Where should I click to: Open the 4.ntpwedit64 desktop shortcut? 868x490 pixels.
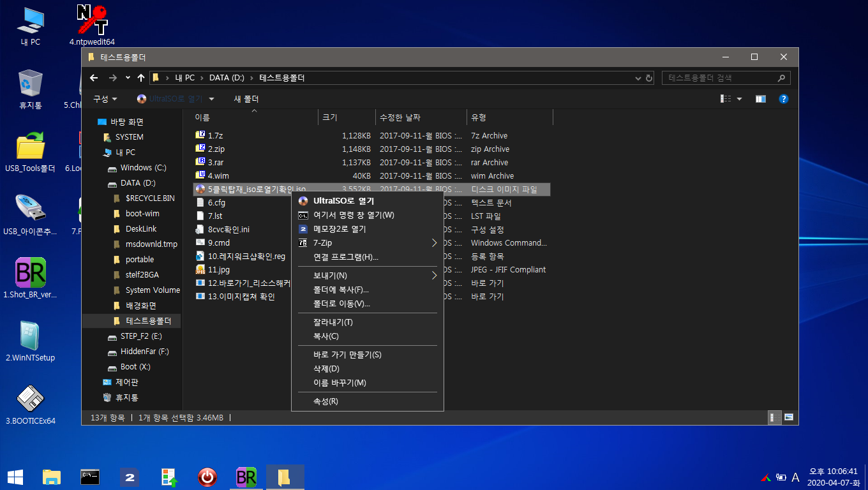click(x=92, y=26)
